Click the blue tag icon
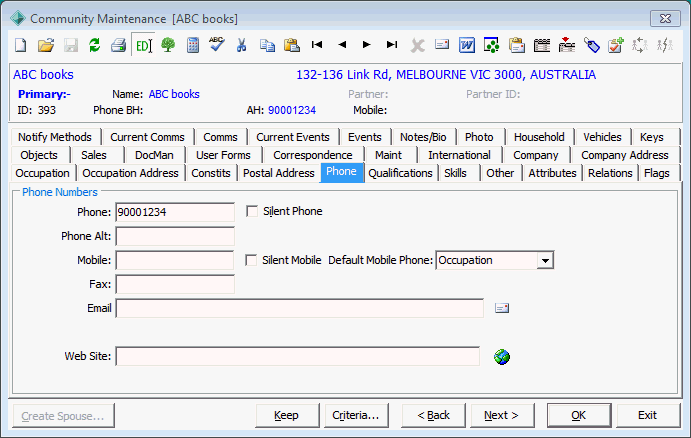Viewport: 691px width, 438px height. point(592,45)
